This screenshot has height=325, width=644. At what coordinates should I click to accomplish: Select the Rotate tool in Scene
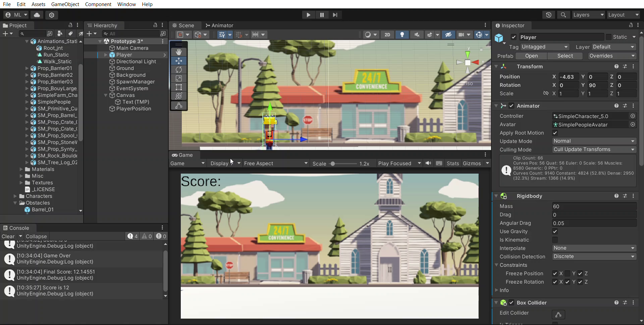click(x=179, y=69)
